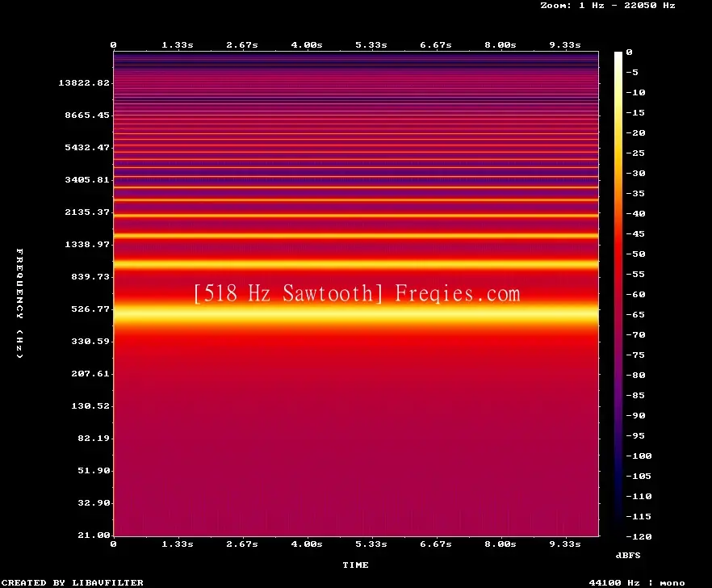712x588 pixels.
Task: Pick the -110 dBFS scale label
Action: [x=639, y=496]
